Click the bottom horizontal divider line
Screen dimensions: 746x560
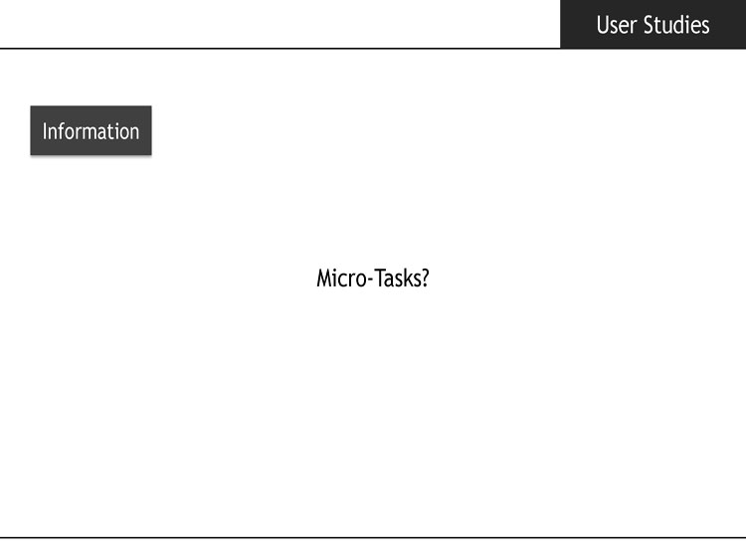373,538
